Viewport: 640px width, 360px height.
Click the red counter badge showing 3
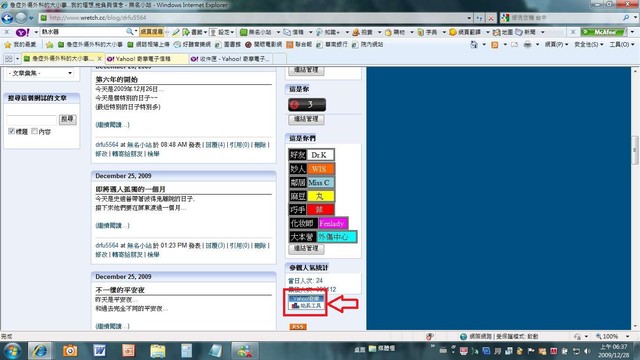click(307, 104)
